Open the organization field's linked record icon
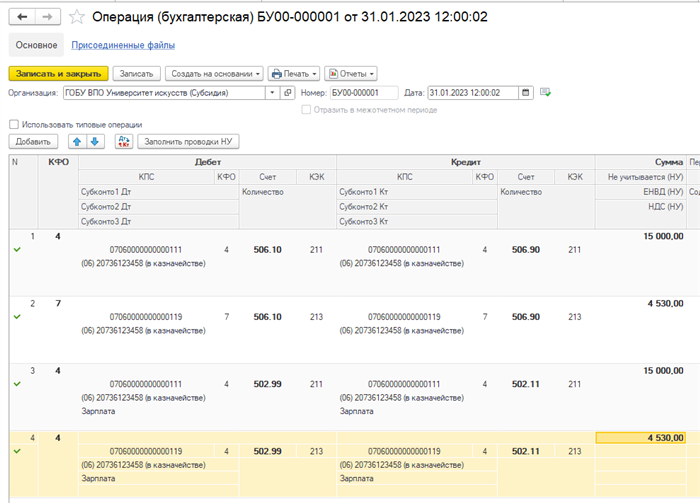This screenshot has width=700, height=503. (x=288, y=93)
